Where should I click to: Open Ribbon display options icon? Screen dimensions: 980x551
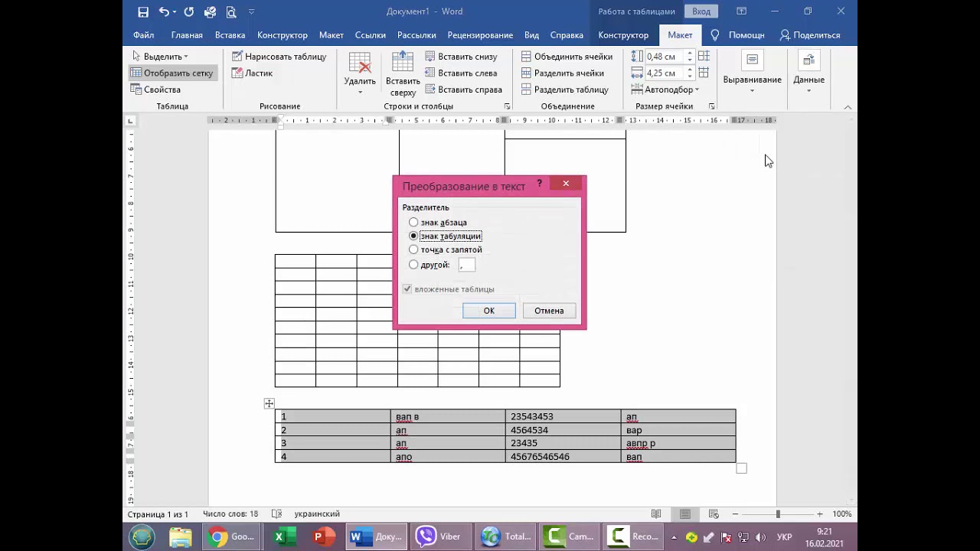click(x=741, y=11)
